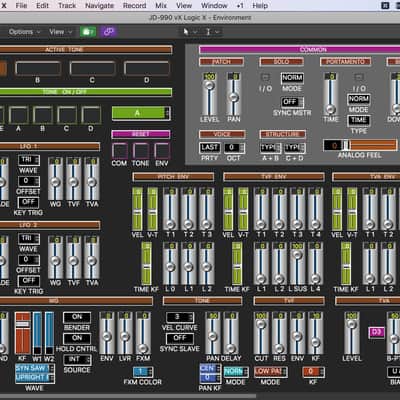Open the File menu
The image size is (400, 400).
(x=21, y=5)
